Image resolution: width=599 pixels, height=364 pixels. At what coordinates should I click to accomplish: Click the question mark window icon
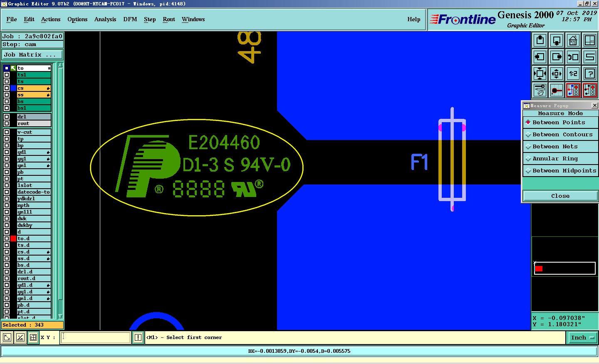[590, 74]
